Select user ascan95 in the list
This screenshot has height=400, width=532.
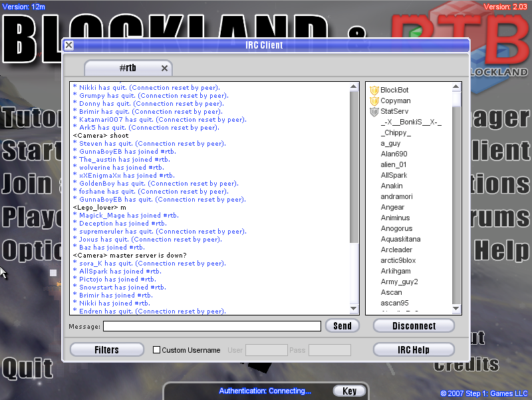(394, 303)
